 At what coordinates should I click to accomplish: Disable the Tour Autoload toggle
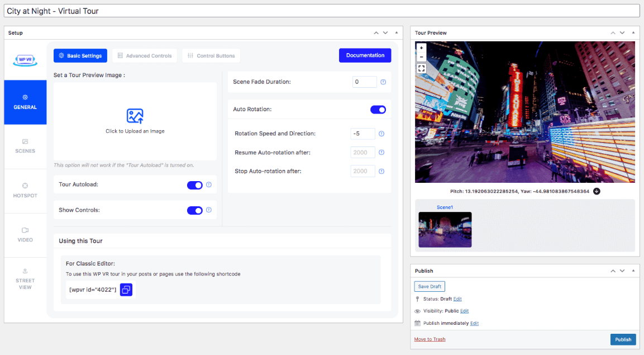tap(195, 184)
